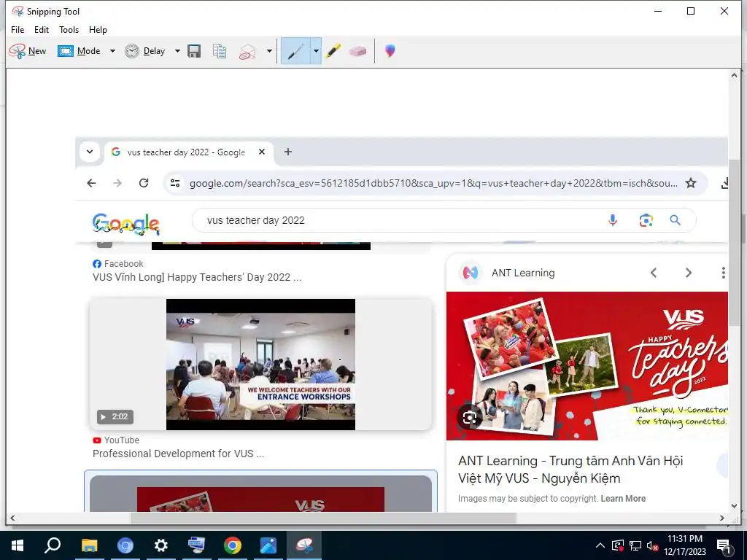This screenshot has height=560, width=747.
Task: Click the Google Lens camera search icon
Action: pyautogui.click(x=646, y=220)
